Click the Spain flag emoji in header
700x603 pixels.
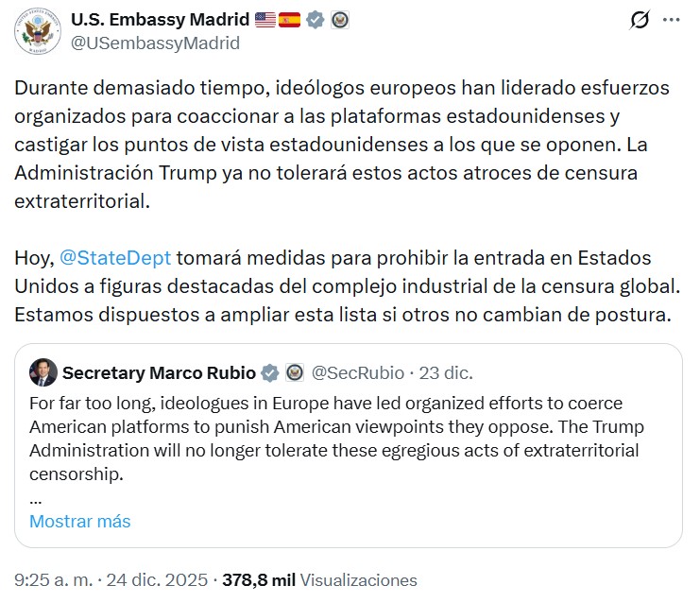[289, 20]
